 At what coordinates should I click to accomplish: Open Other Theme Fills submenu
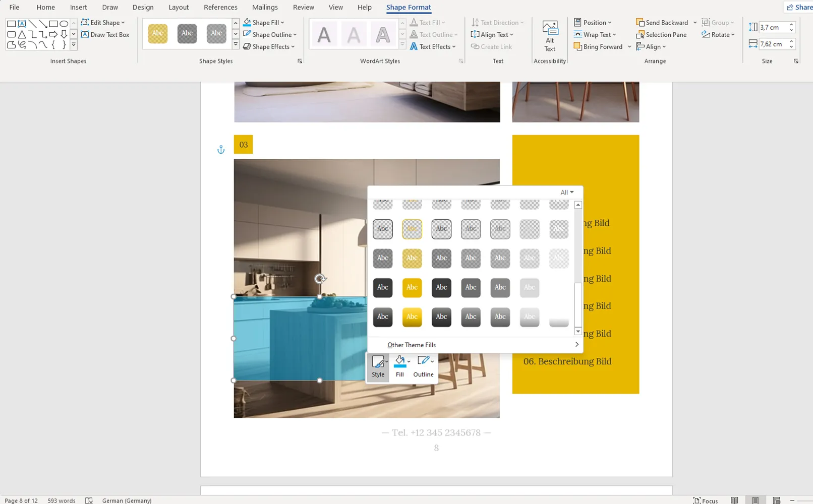point(475,345)
